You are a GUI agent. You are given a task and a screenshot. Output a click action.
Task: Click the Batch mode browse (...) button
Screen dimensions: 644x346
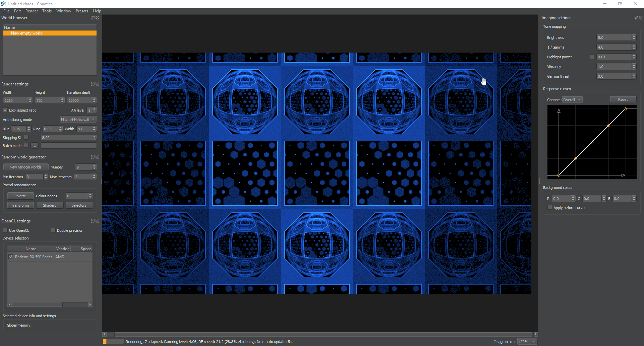coord(35,146)
